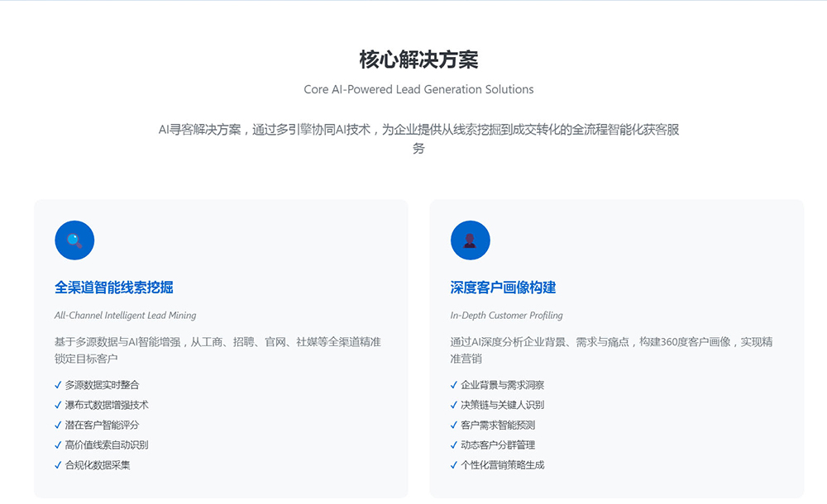The height and width of the screenshot is (504, 827).
Task: Click the person icon above 深度客户画像构建
Action: 471,240
